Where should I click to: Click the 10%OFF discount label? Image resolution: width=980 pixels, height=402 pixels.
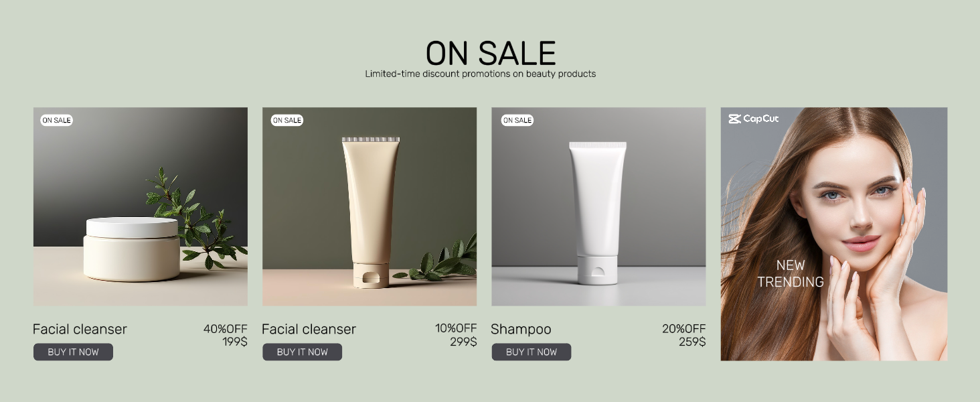[x=456, y=328]
